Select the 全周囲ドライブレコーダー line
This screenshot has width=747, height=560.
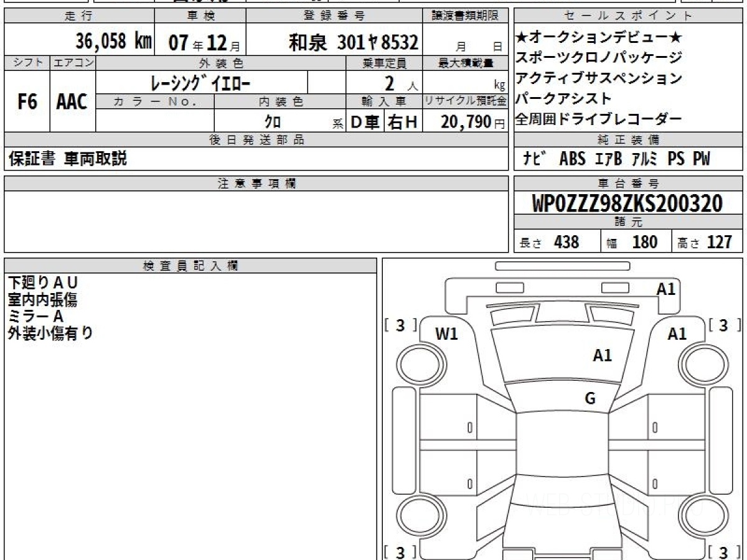599,119
